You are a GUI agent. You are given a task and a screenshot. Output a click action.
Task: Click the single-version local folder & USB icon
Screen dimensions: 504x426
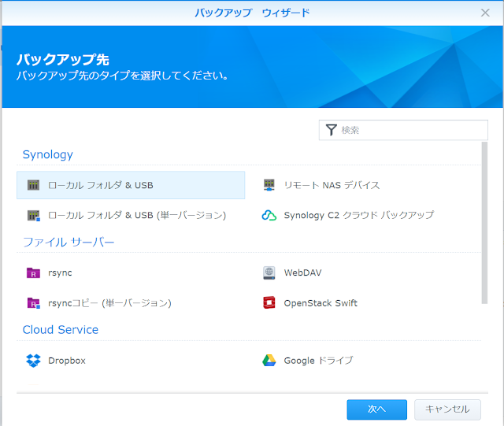(x=33, y=215)
